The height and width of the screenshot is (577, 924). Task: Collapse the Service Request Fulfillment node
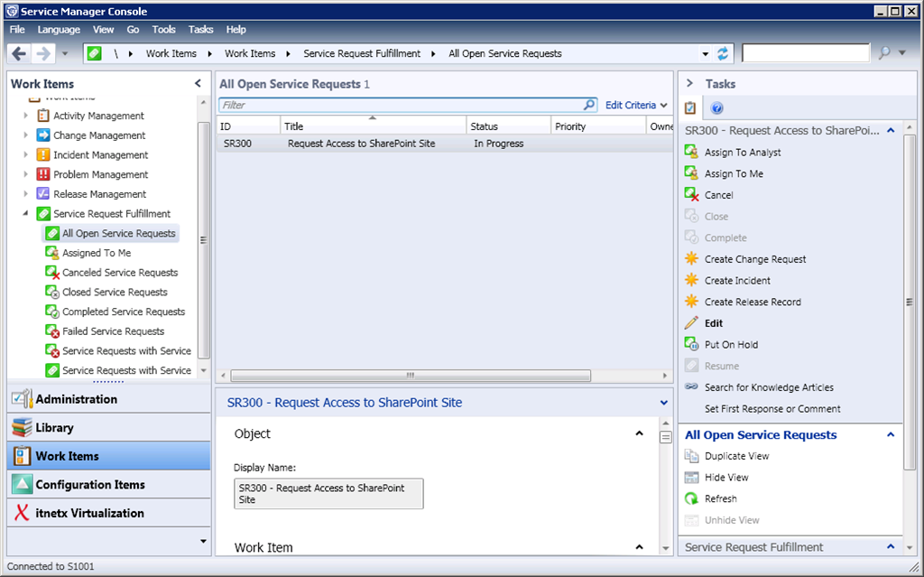coord(25,214)
